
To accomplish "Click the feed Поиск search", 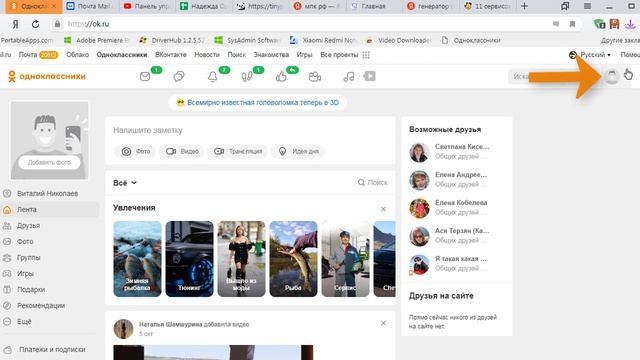I will (372, 182).
